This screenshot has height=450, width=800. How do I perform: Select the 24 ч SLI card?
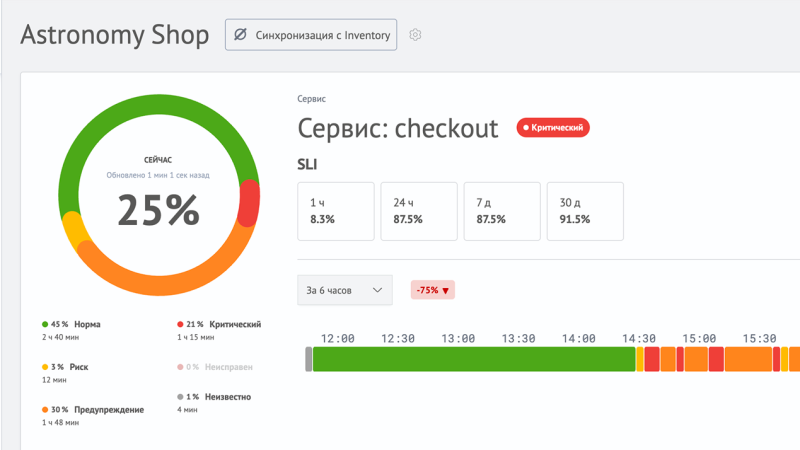(419, 211)
